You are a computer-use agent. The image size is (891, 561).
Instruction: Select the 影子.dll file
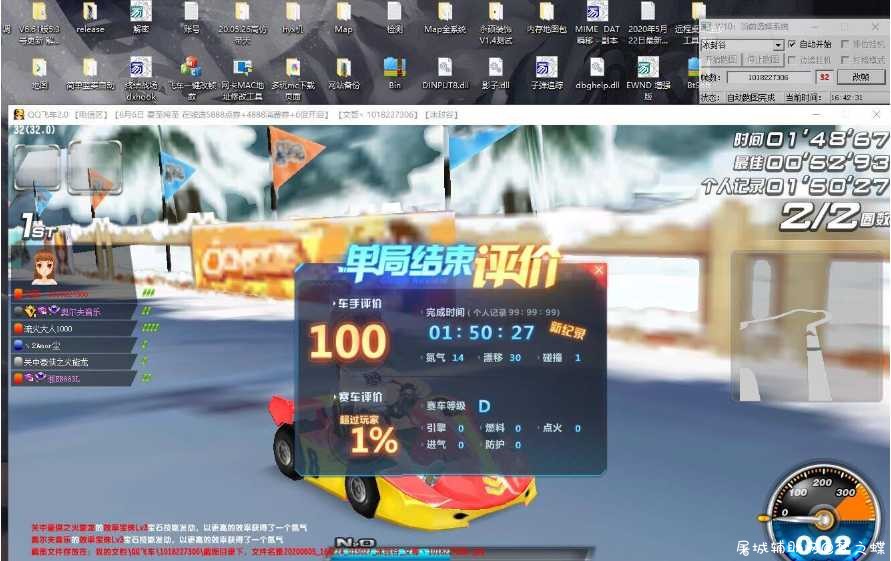[496, 74]
